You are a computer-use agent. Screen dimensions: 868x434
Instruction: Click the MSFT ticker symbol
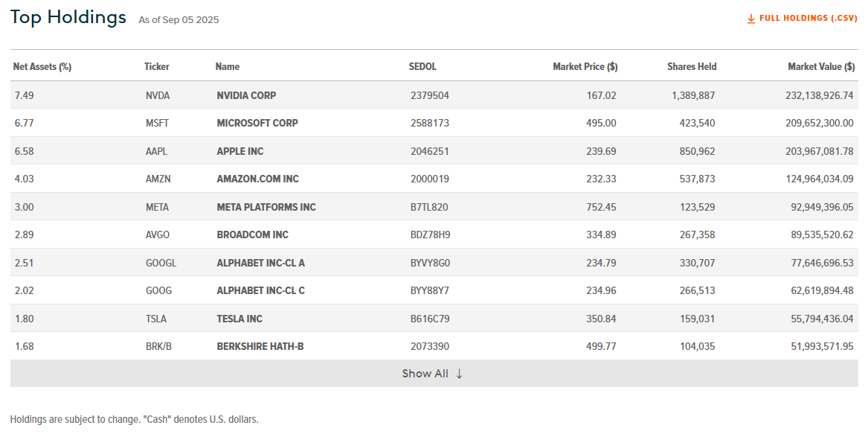point(157,123)
